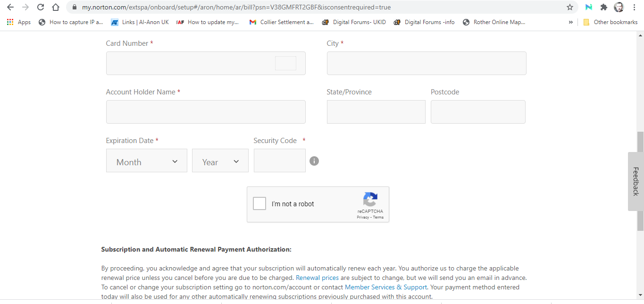Check the I'm not a robot box
The image size is (644, 304).
(x=259, y=204)
